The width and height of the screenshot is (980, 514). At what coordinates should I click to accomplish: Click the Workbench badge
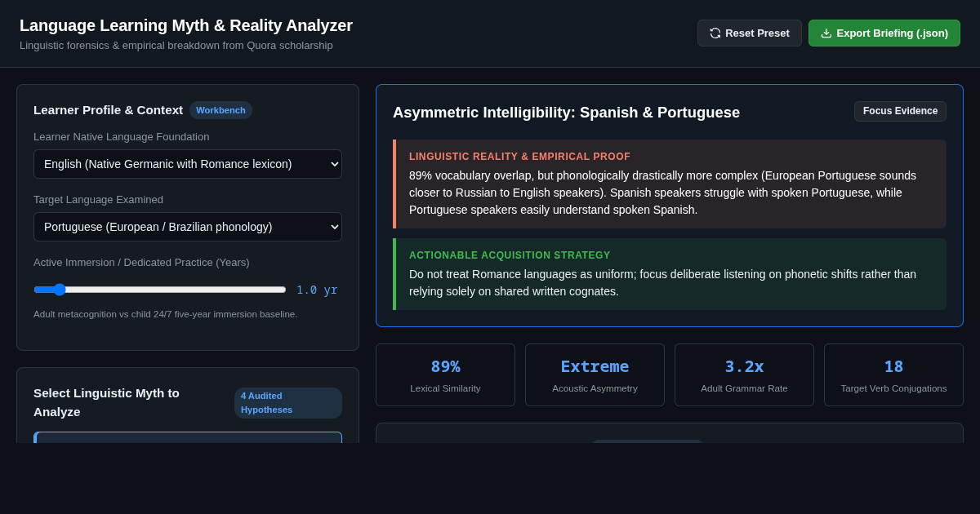click(220, 110)
